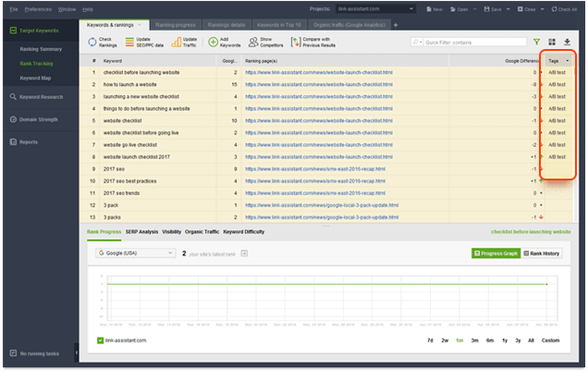Click Update SEO/PPC data icon
The height and width of the screenshot is (372, 588).
click(x=129, y=42)
